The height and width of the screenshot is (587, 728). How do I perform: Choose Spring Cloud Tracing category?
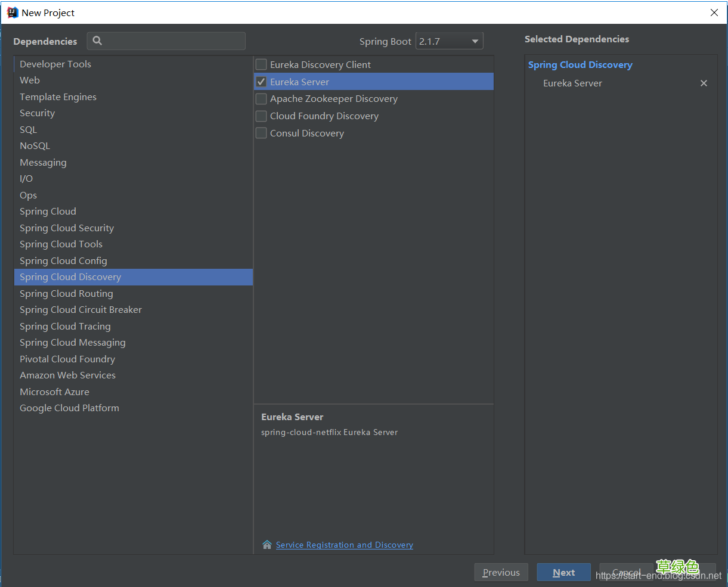pos(134,327)
